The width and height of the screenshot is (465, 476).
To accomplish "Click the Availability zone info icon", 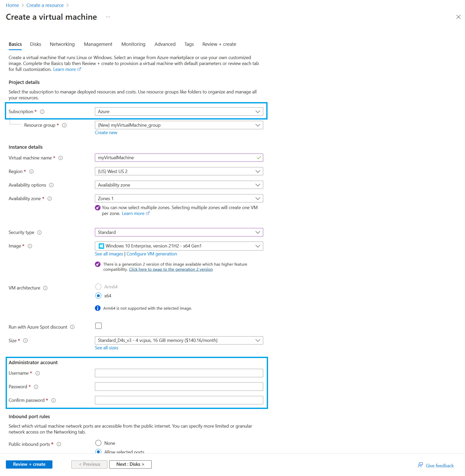I will tap(50, 199).
